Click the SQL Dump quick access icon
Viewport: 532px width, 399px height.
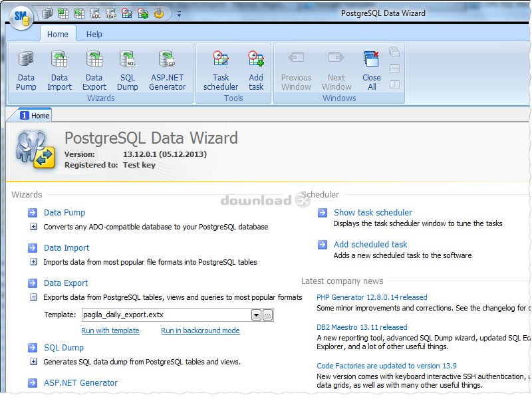pos(95,13)
